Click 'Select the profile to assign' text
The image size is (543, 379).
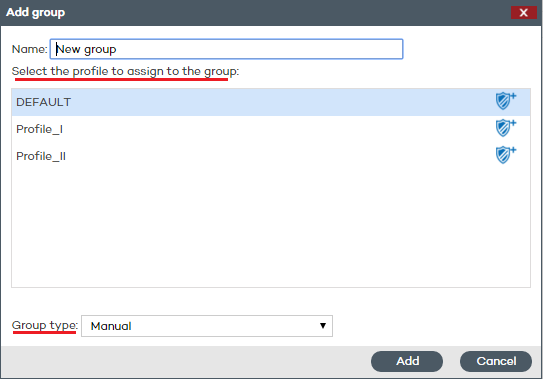point(88,71)
